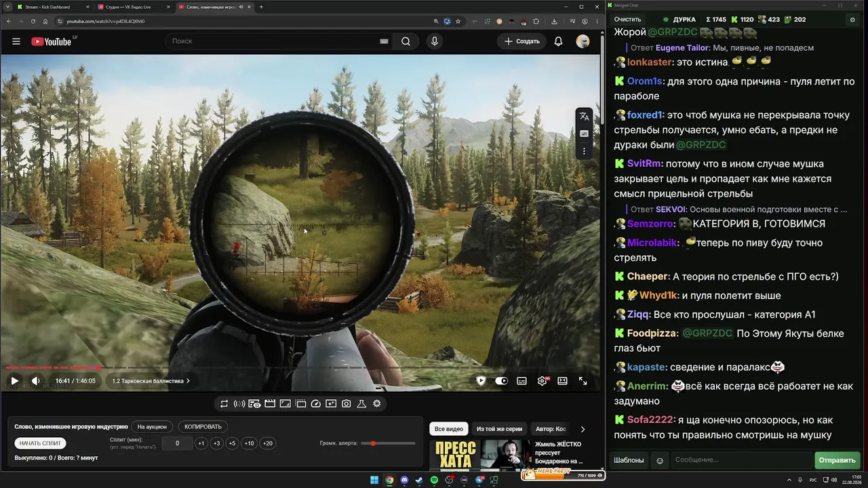Toggle video subtitles
This screenshot has width=868, height=488.
coord(521,381)
